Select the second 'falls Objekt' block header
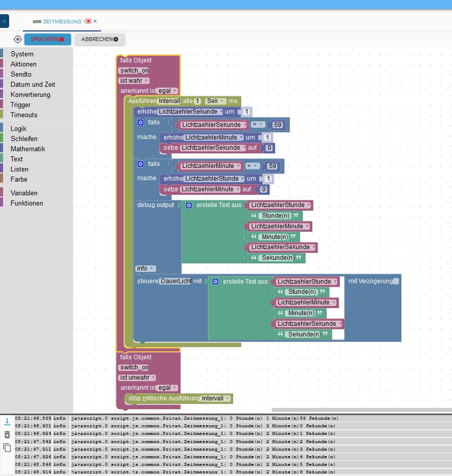This screenshot has width=452, height=476. tap(136, 357)
